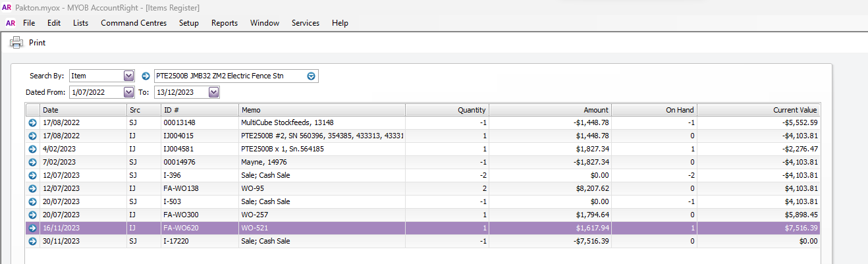Select the memo 'PTE2500B x 1, Sn.564185'

tap(282, 149)
